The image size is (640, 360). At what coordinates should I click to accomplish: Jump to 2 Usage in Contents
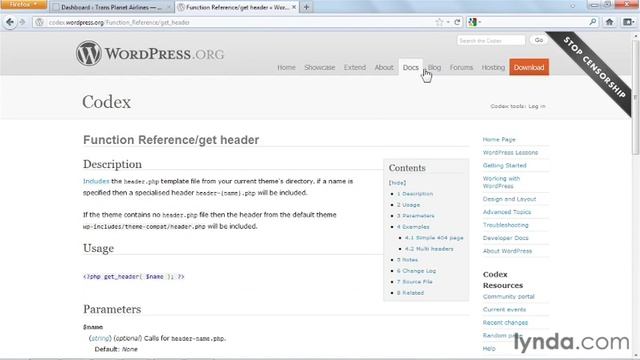point(408,205)
